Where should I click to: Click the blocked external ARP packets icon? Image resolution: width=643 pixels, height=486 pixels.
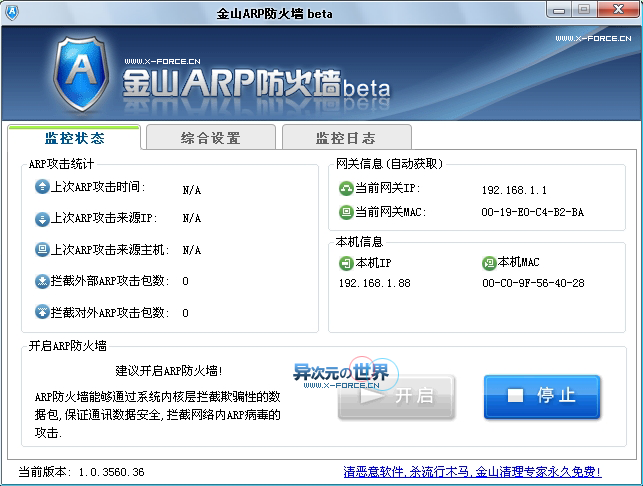[42, 281]
